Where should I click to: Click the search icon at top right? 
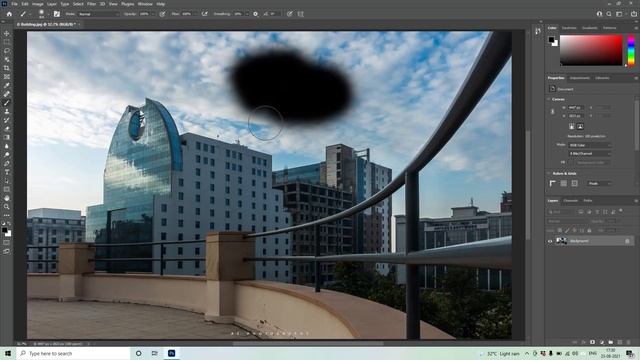609,14
